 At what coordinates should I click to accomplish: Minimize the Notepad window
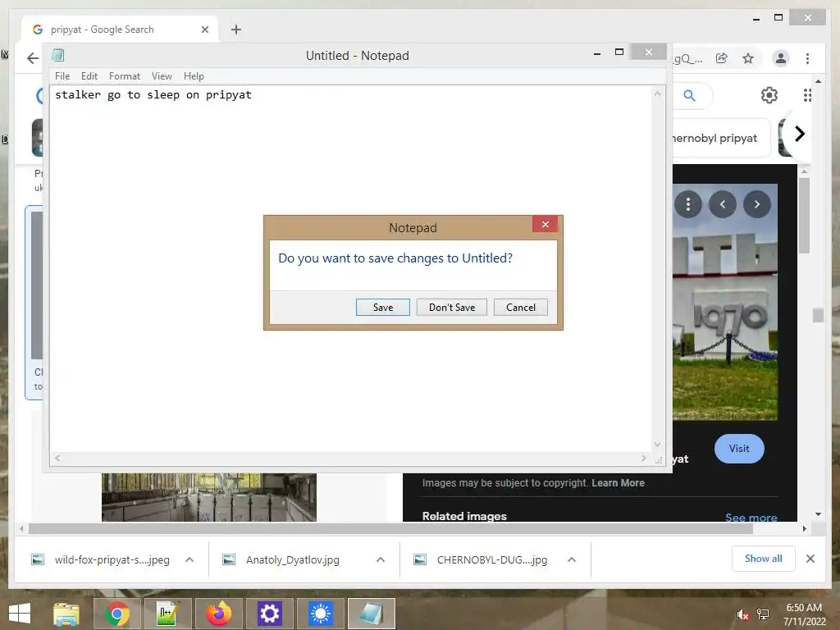pos(597,53)
